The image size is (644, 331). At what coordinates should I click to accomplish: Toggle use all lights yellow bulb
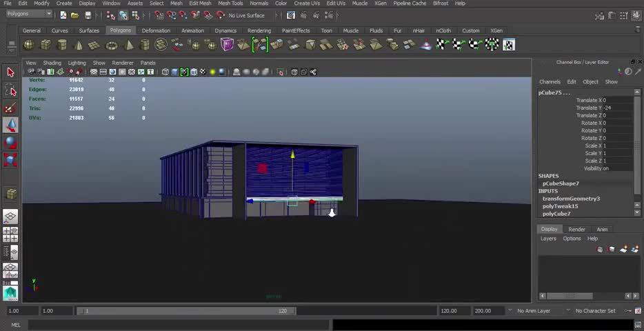(x=213, y=72)
